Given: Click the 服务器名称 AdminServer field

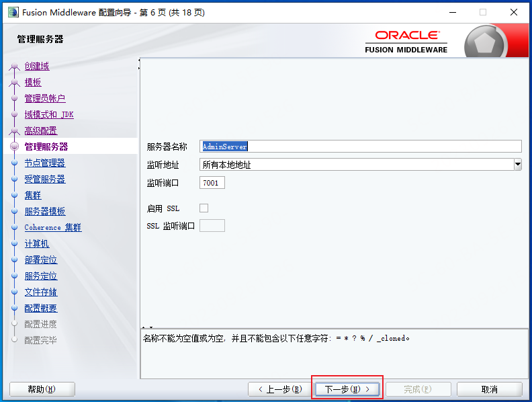Looking at the screenshot, I should [x=360, y=147].
